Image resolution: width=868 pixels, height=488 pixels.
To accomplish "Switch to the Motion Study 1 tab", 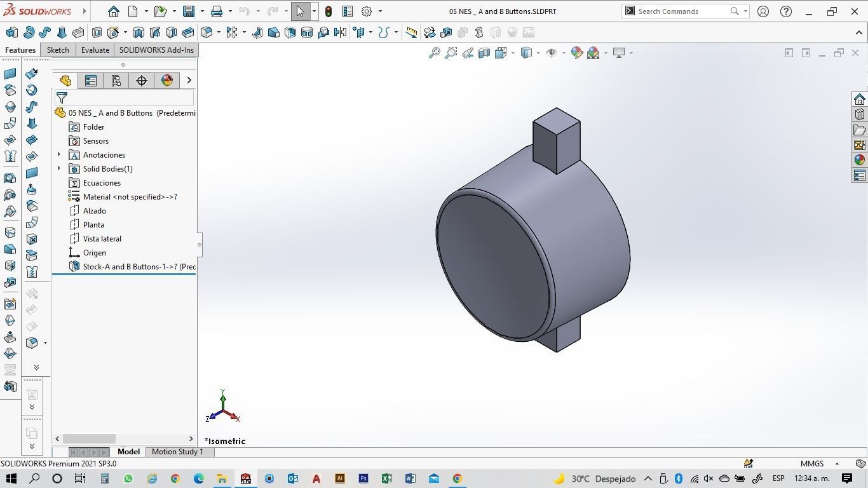I will (177, 452).
